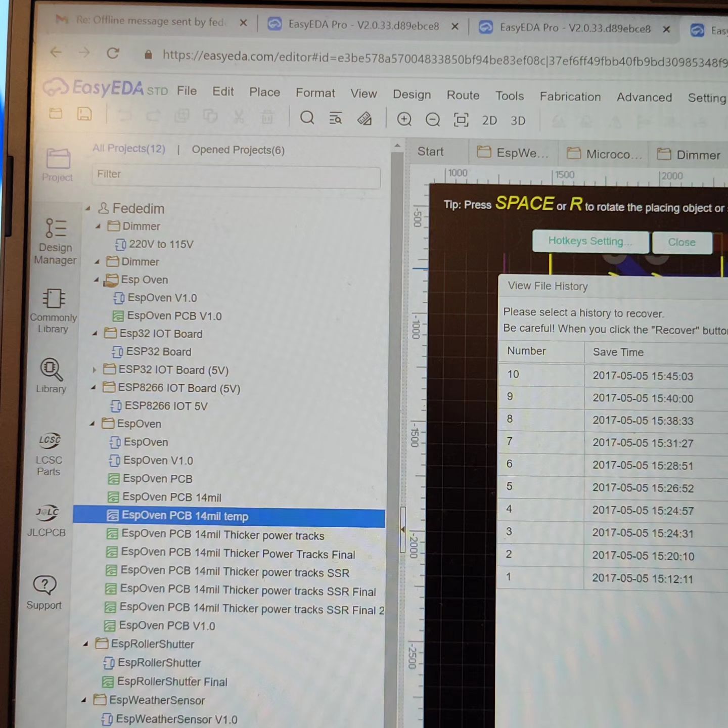The height and width of the screenshot is (728, 728).
Task: Switch to the EspWe... editor tab
Action: (513, 153)
